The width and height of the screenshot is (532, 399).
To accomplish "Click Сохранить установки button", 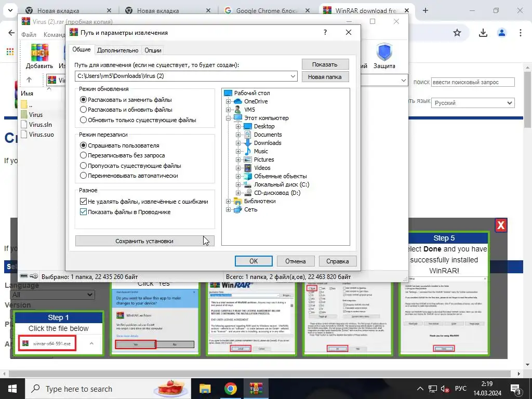I will [144, 241].
